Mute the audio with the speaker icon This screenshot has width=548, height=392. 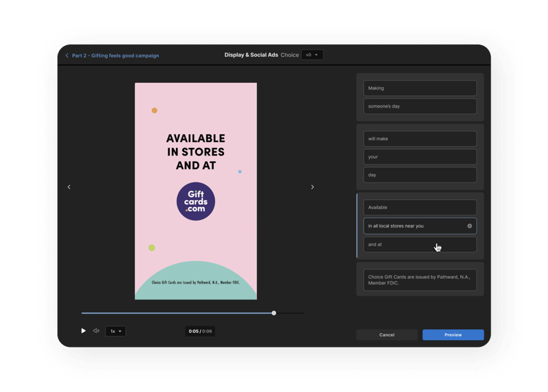96,331
